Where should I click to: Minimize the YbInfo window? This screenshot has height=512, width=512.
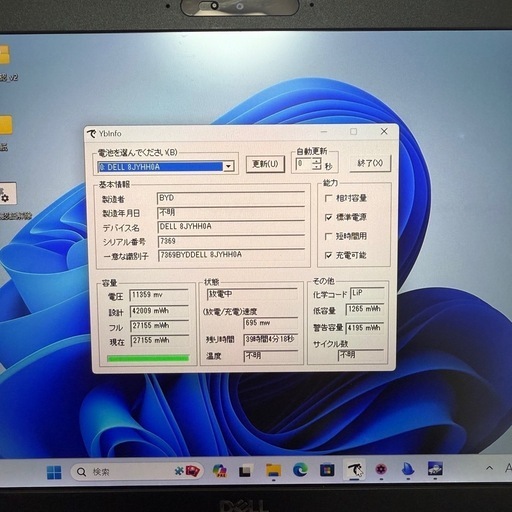[x=324, y=132]
